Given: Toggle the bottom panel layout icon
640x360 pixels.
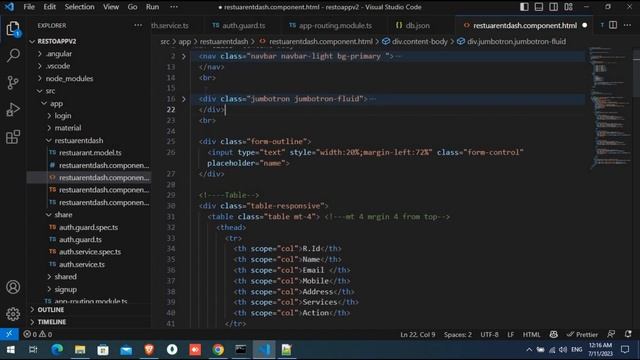Looking at the screenshot, I should [x=539, y=7].
